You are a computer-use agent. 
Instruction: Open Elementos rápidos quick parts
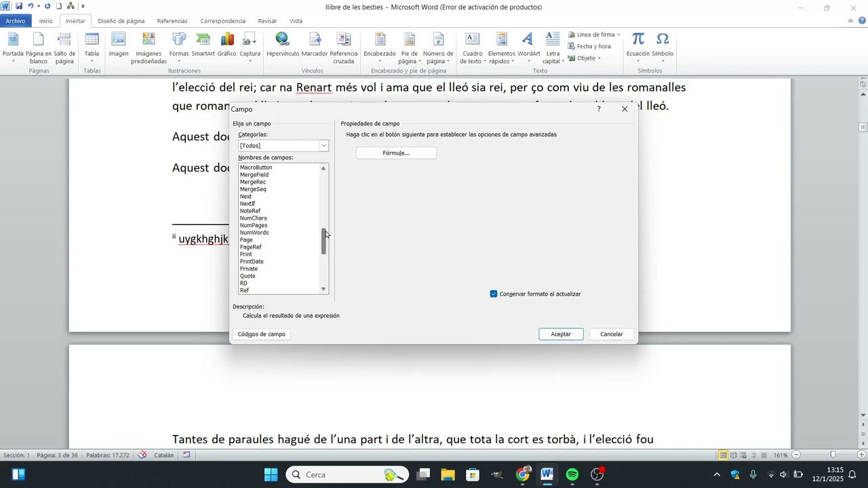[502, 47]
